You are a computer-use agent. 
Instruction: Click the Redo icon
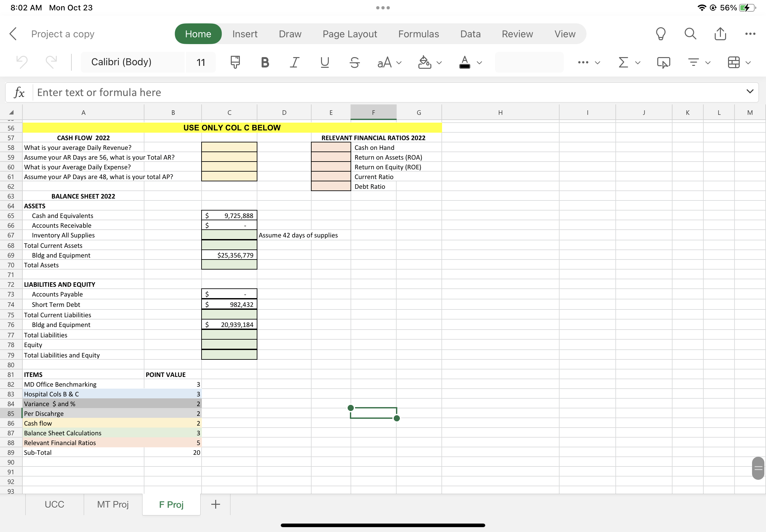click(51, 62)
